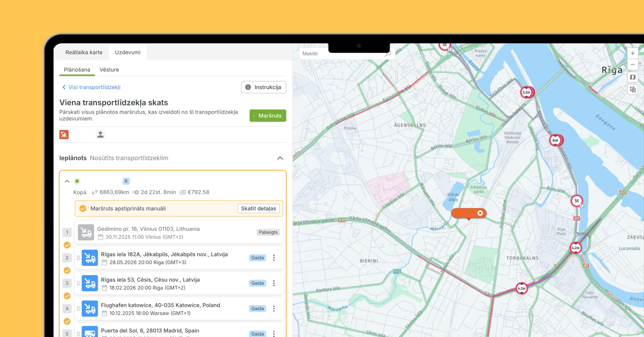Click the blue loading icon for Jēkabpils stop
Screen dimensions: 644x337
90,258
